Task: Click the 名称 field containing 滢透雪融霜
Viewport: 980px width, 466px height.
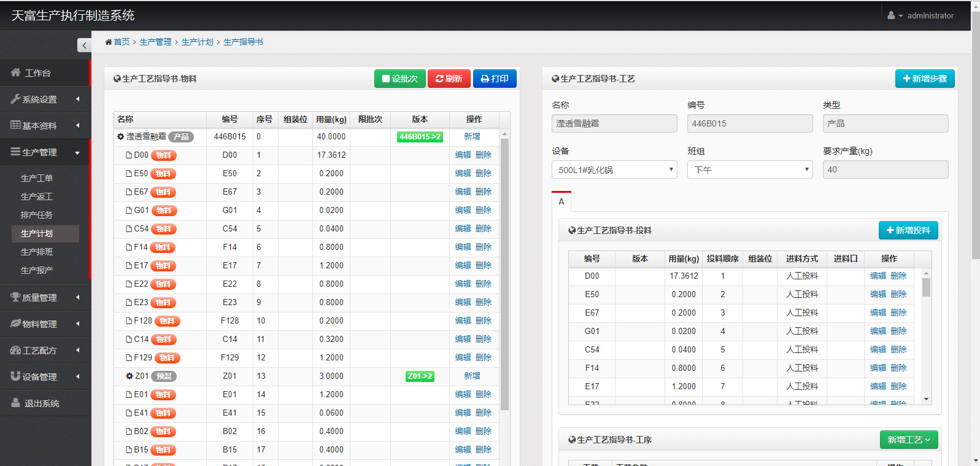Action: (614, 123)
